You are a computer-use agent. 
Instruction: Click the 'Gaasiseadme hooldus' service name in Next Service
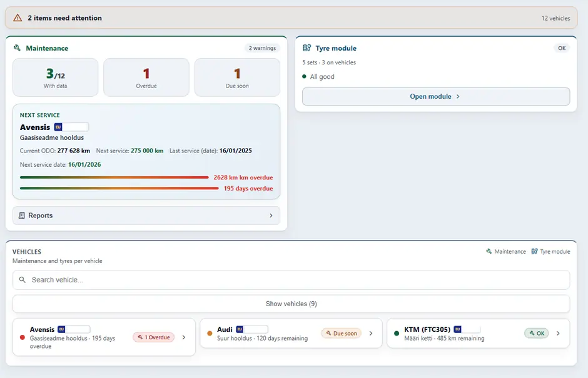tap(52, 137)
